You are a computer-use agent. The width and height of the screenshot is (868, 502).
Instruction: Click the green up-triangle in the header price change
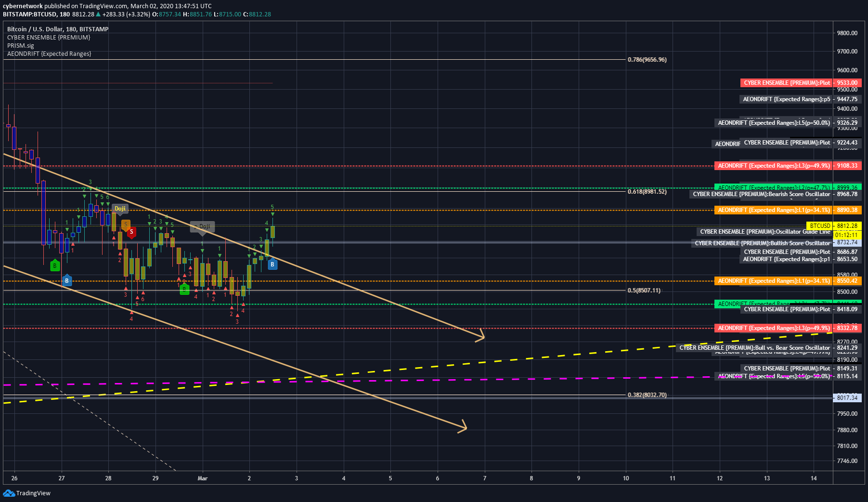98,14
